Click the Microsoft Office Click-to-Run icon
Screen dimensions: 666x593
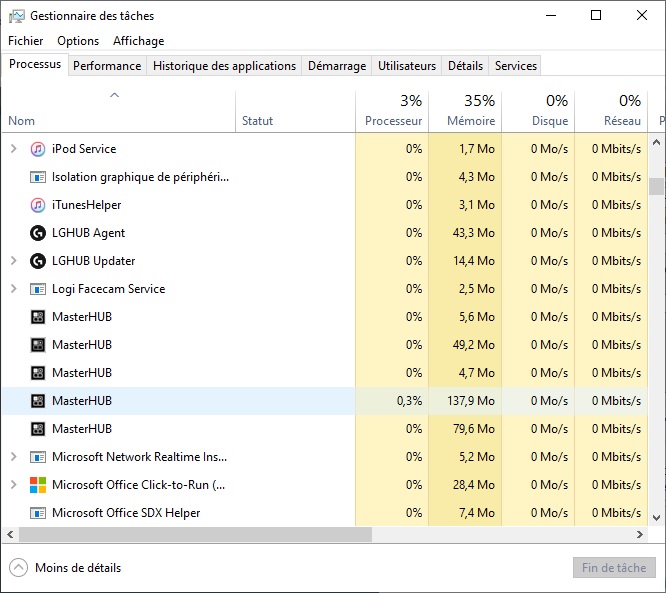[38, 485]
